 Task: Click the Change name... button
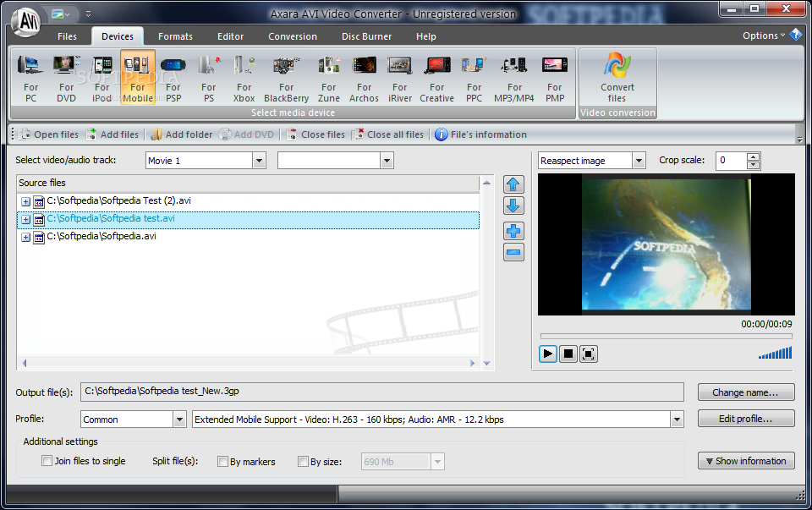746,392
